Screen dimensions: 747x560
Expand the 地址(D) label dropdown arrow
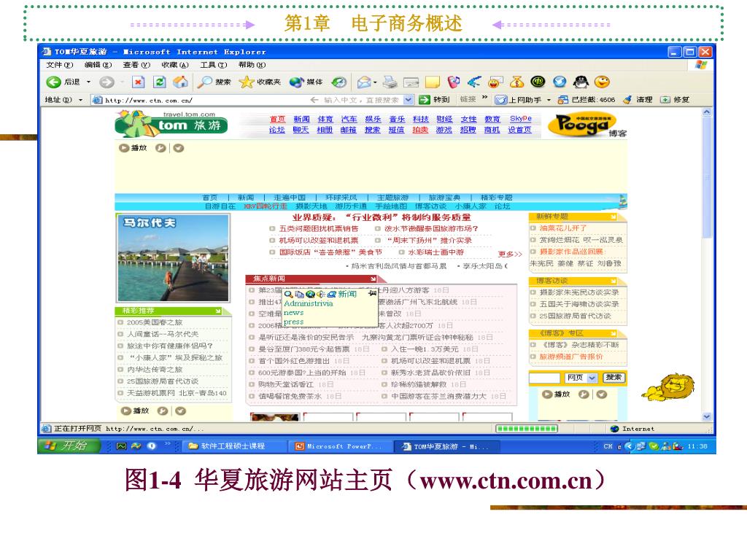point(80,99)
